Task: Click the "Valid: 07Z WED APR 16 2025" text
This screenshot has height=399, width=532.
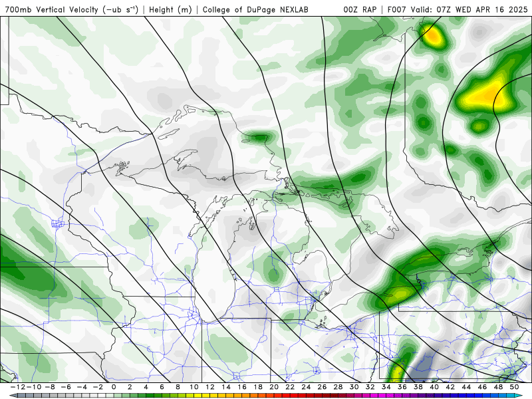Action: 469,9
